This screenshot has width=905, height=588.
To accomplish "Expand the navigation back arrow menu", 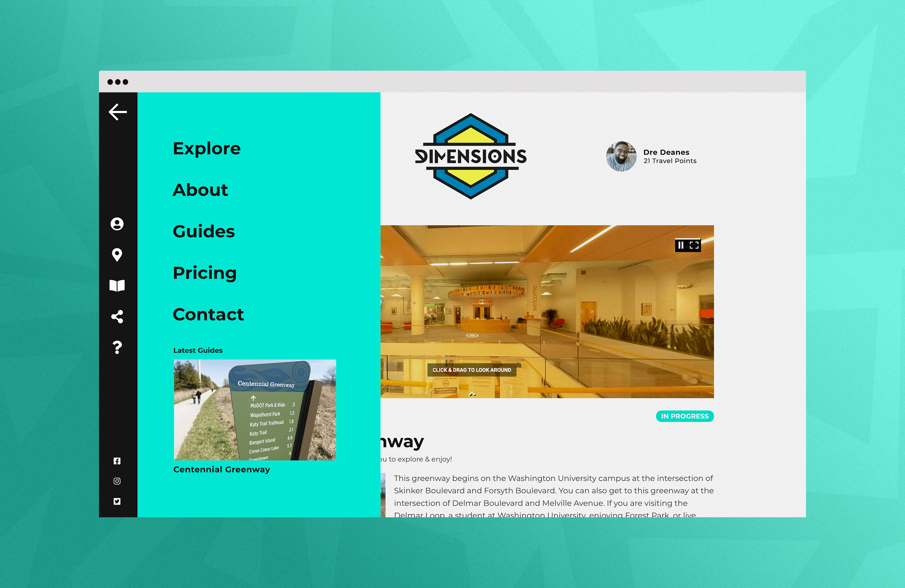I will click(117, 112).
